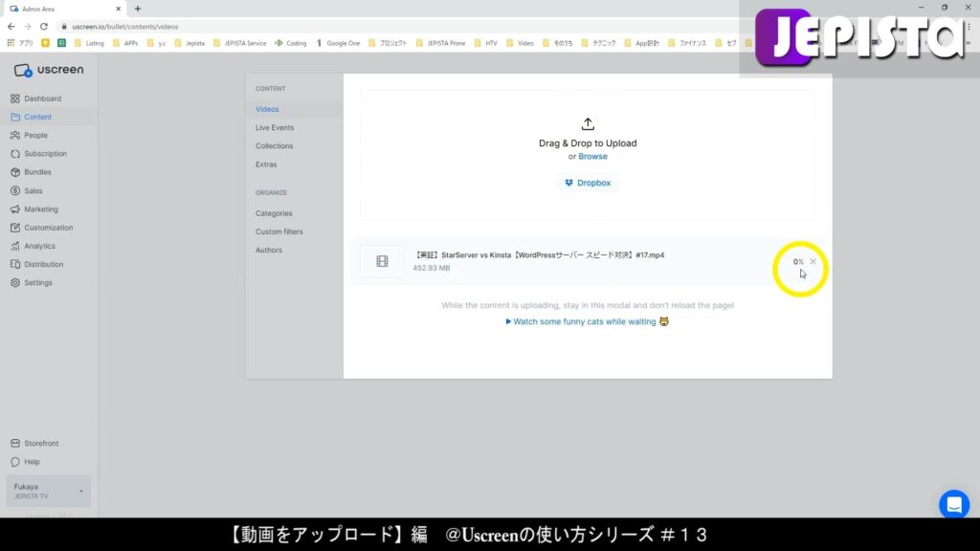
Task: Open the Marketing section
Action: 34,209
